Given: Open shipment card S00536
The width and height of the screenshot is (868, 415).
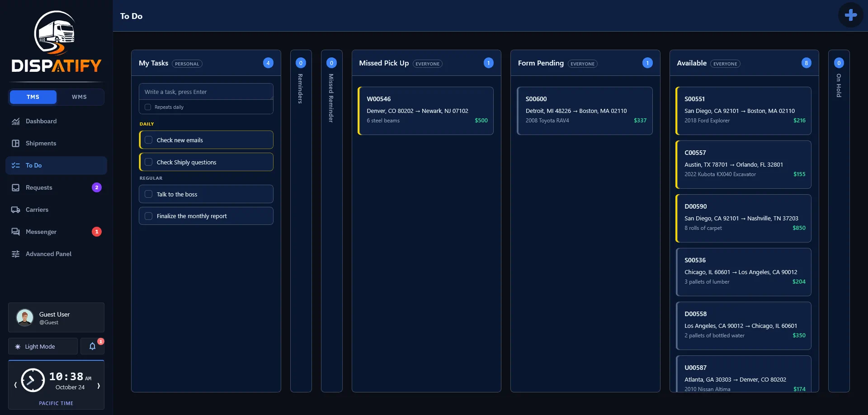Looking at the screenshot, I should coord(743,272).
